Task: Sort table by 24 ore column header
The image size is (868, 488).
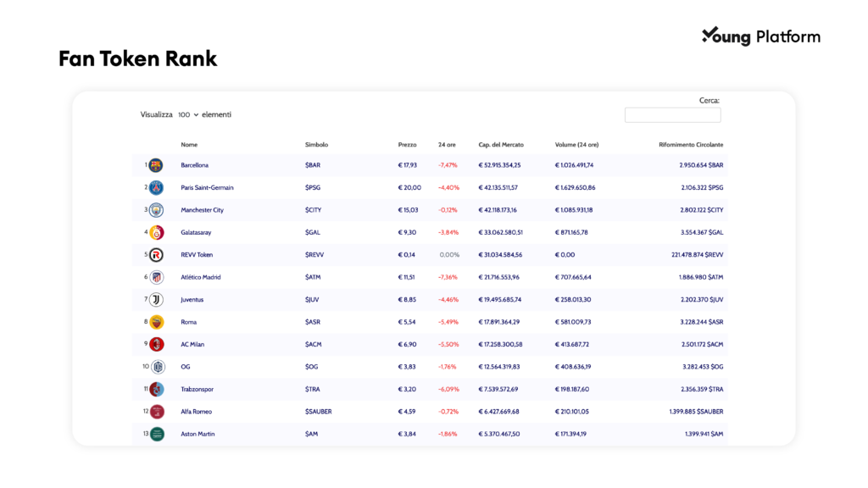Action: 447,145
